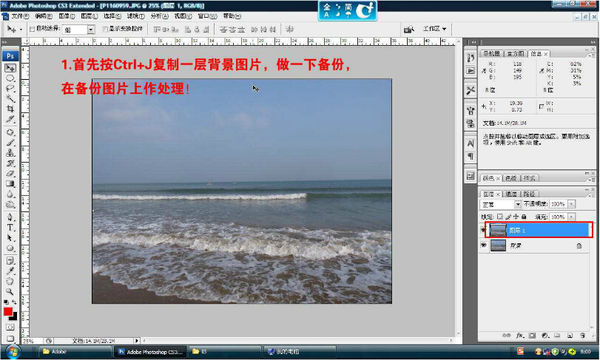Select the Hand tool
Image resolution: width=600 pixels, height=360 pixels.
point(10,282)
